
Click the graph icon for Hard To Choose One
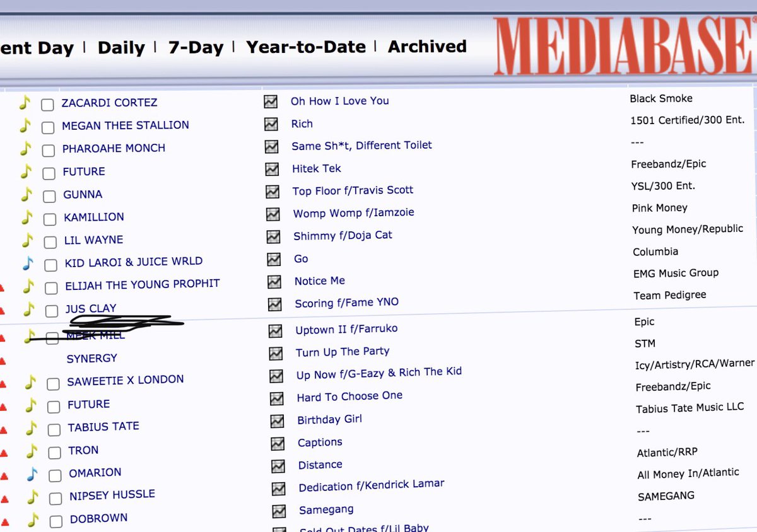277,398
